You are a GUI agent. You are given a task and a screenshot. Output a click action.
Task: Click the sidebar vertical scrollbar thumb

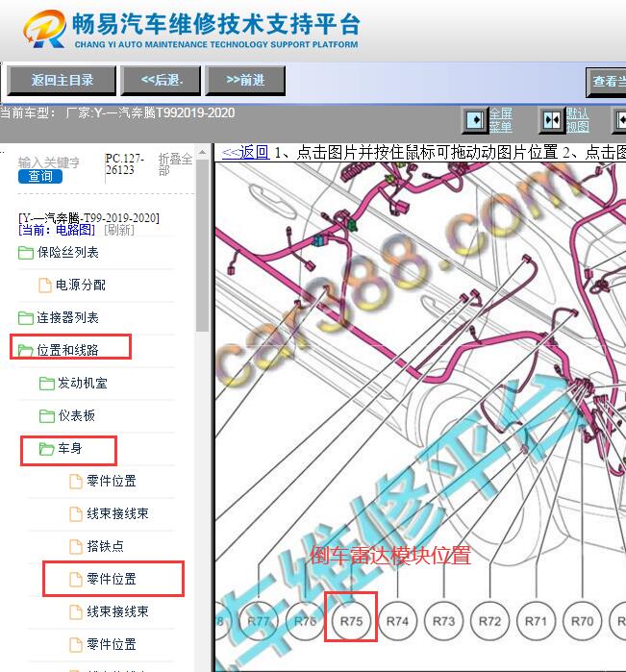coord(202,245)
